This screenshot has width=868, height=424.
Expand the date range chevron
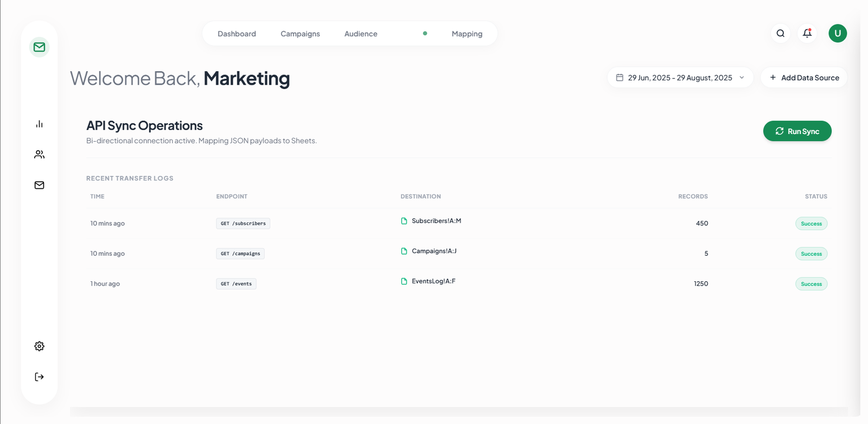click(x=742, y=78)
